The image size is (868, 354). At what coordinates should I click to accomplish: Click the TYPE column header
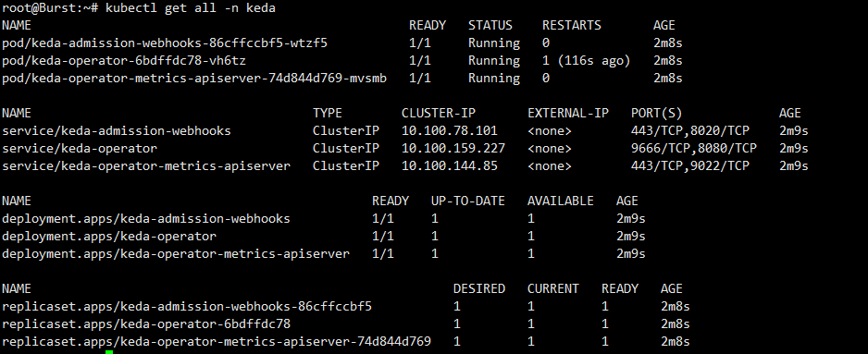(328, 114)
